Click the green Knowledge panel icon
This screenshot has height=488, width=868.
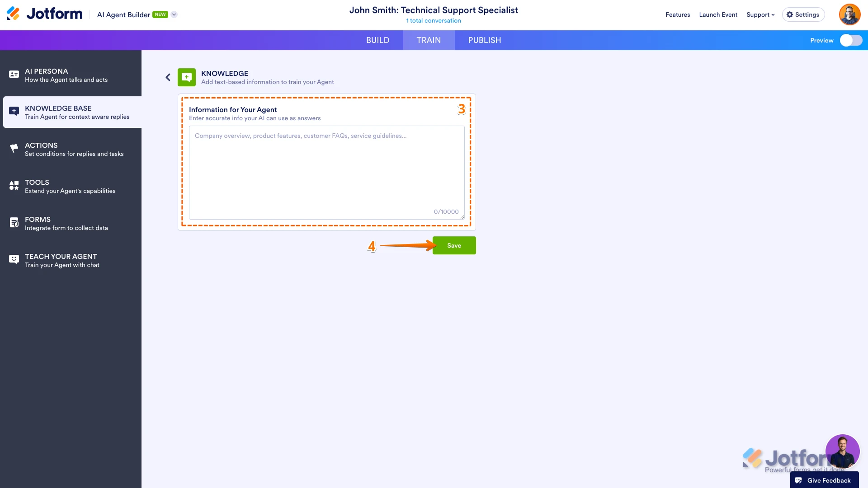(186, 77)
